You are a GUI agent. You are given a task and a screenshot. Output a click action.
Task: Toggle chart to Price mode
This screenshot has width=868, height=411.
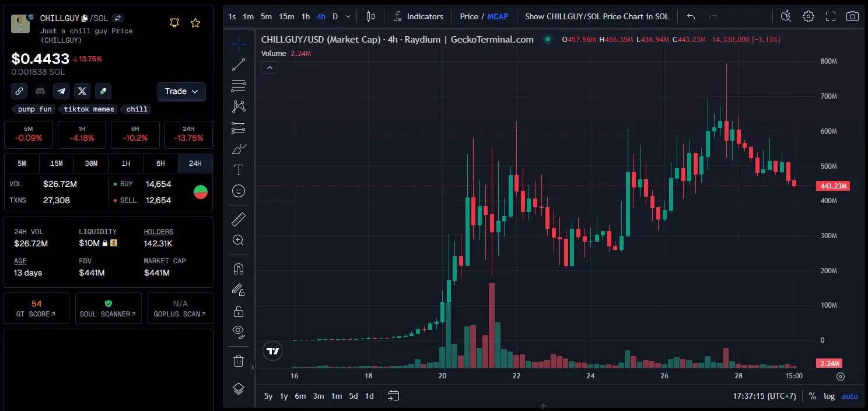point(469,16)
